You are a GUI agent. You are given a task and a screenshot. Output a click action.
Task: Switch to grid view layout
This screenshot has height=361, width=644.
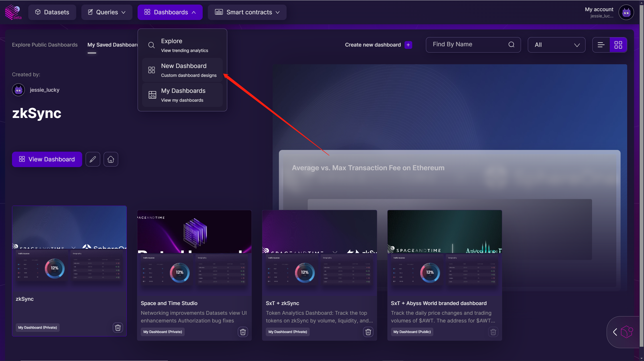click(618, 45)
